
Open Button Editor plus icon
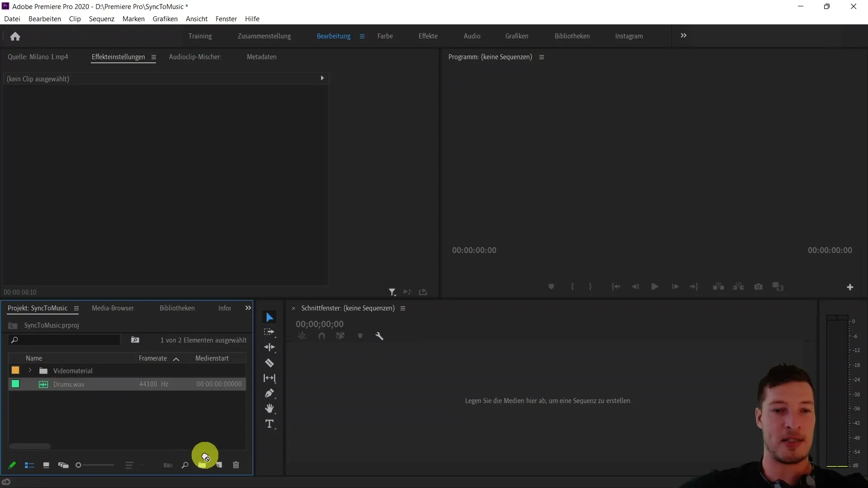click(850, 287)
